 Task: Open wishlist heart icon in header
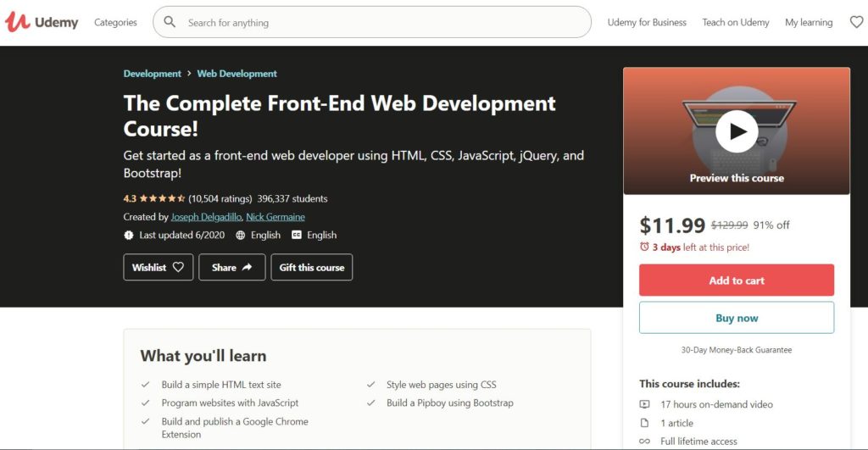(856, 22)
